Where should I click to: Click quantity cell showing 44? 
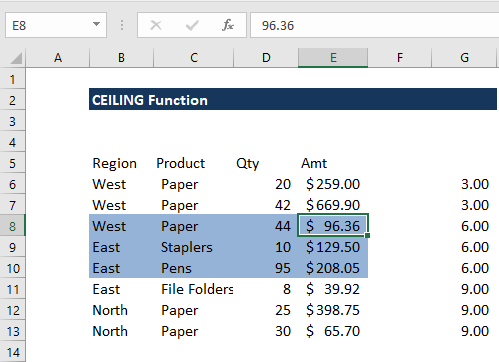point(266,226)
